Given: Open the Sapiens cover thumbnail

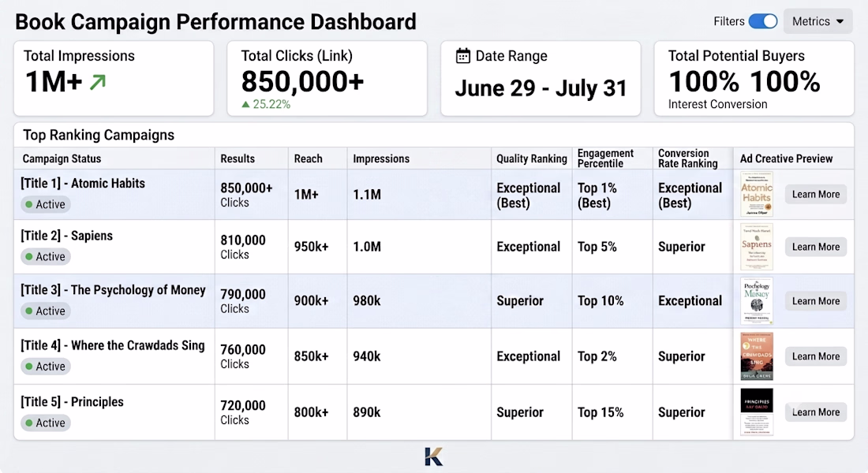Looking at the screenshot, I should [x=757, y=247].
